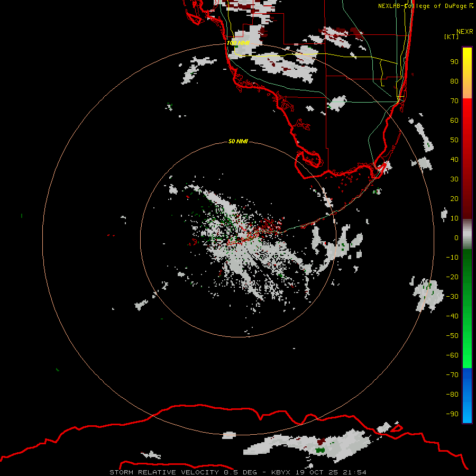Click the NEXLAB-College of DuPage watermark text
This screenshot has width=476, height=476.
pos(425,6)
